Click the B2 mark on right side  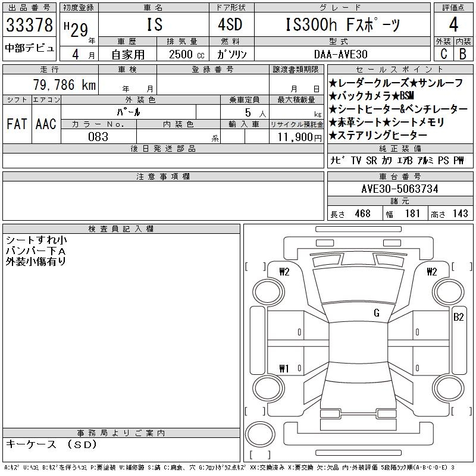tap(458, 317)
